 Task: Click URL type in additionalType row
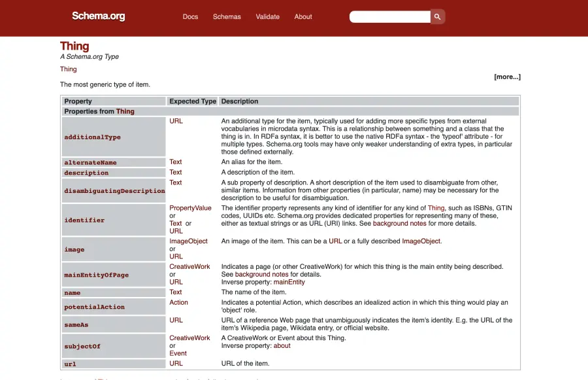click(x=176, y=121)
